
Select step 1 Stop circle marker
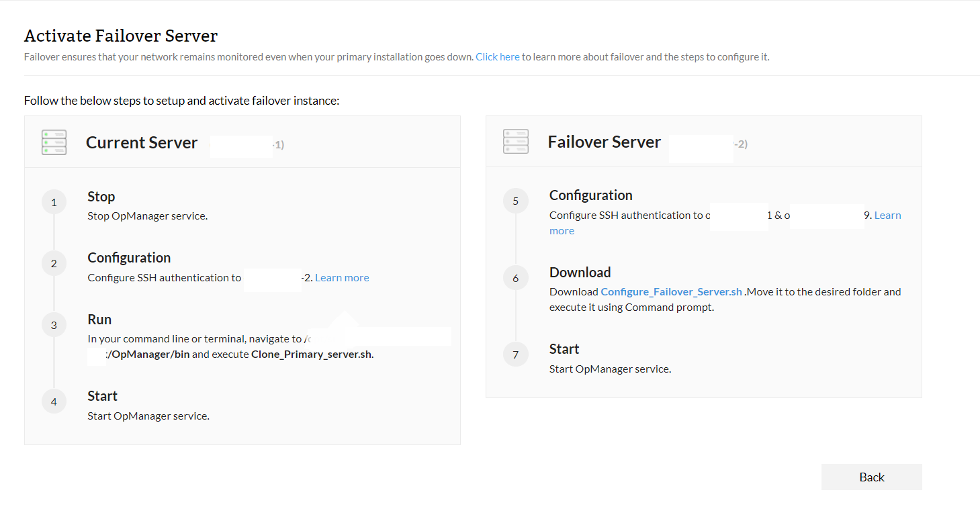tap(54, 202)
